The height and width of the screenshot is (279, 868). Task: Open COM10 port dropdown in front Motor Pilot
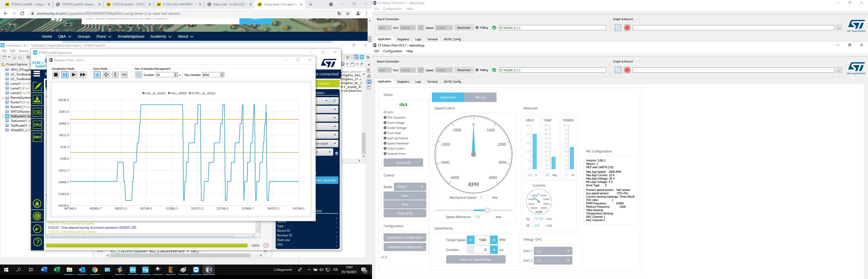click(x=407, y=70)
